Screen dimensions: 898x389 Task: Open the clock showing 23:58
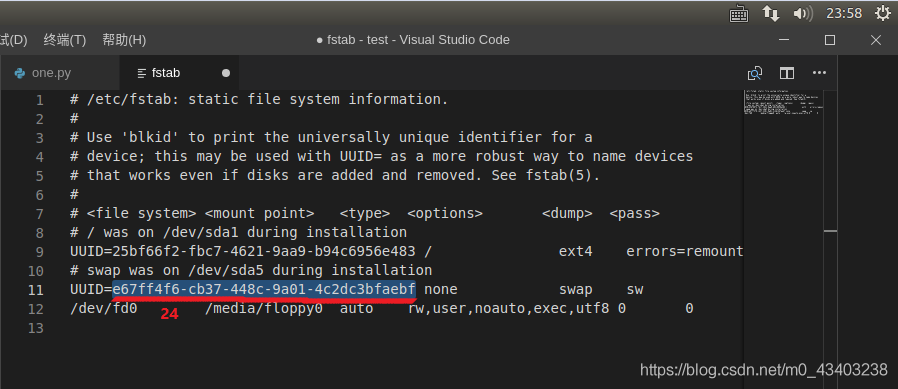coord(844,13)
